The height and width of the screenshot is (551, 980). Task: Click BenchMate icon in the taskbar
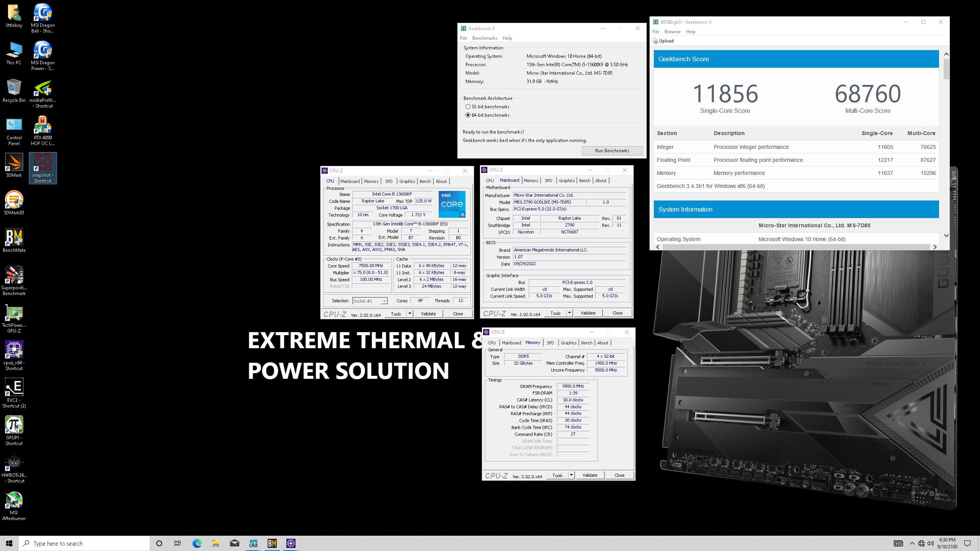(272, 543)
